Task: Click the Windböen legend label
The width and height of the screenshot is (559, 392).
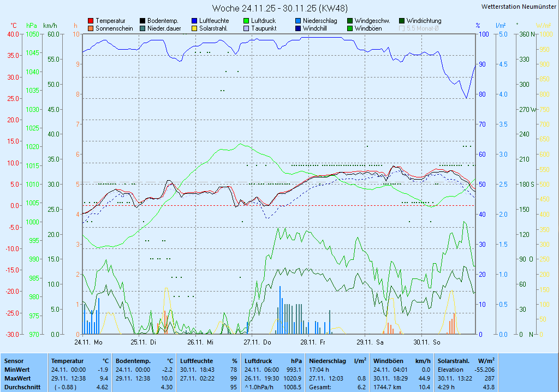Action: (368, 28)
